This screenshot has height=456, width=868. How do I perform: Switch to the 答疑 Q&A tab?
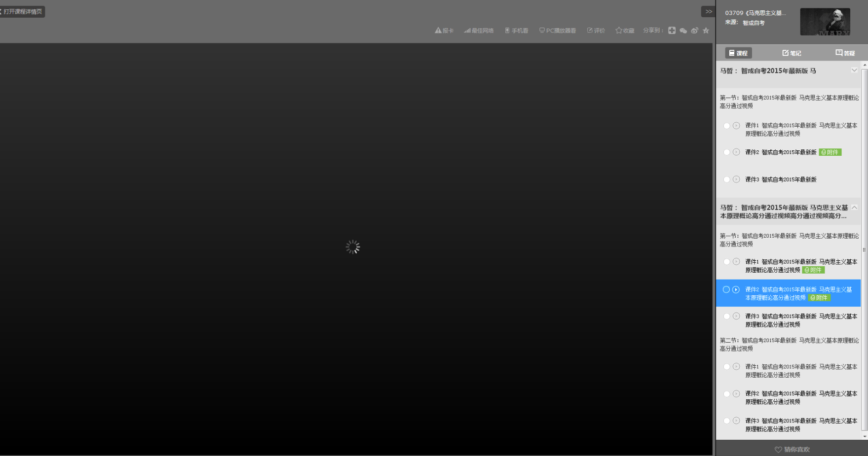(845, 53)
